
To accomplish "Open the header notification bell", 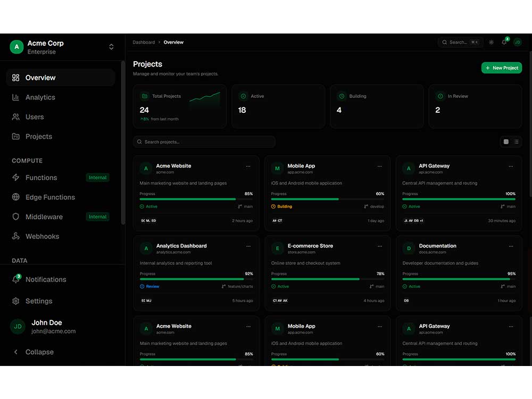I will click(504, 42).
